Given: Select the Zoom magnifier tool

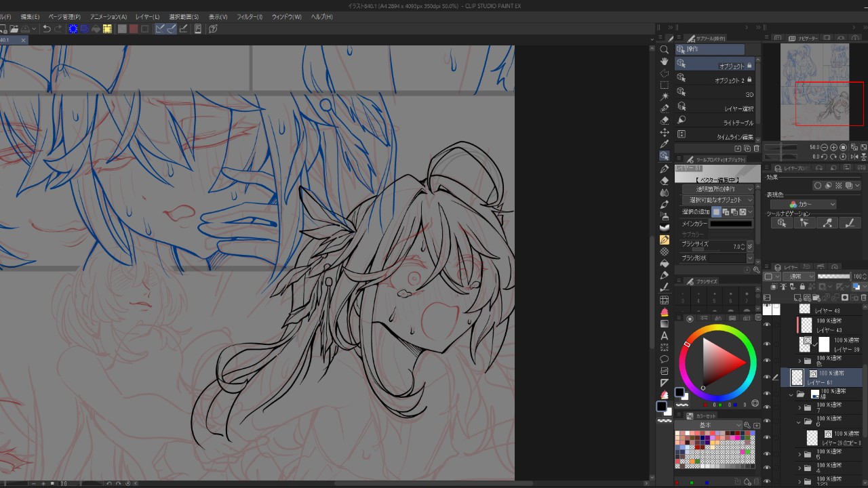Looking at the screenshot, I should [665, 49].
